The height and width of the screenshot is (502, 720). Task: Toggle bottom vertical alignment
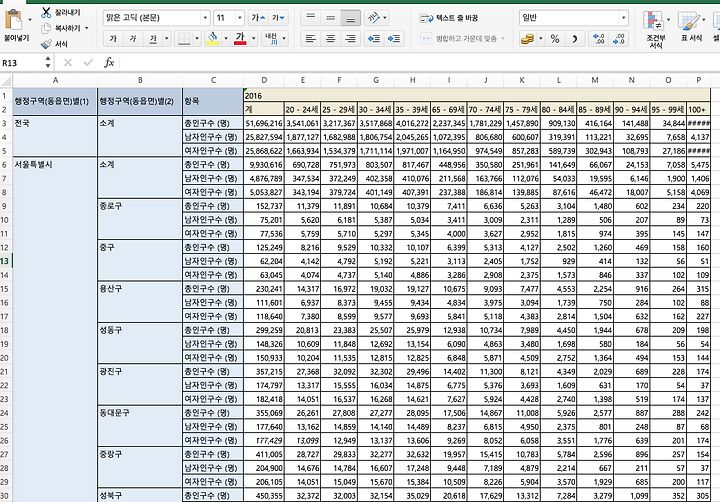pyautogui.click(x=350, y=18)
